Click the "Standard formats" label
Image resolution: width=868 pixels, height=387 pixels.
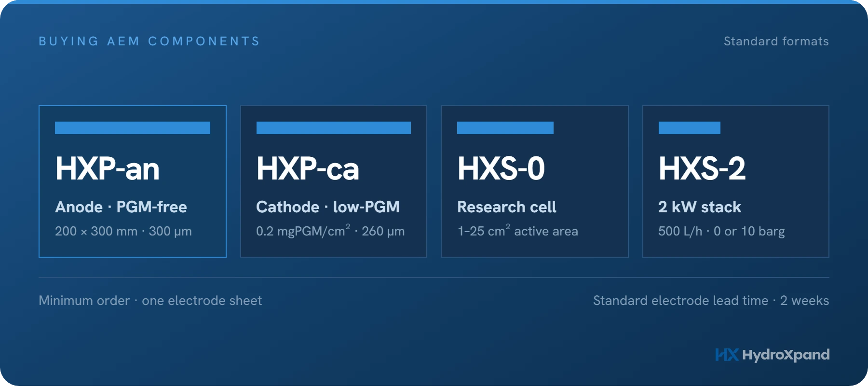[x=776, y=41]
